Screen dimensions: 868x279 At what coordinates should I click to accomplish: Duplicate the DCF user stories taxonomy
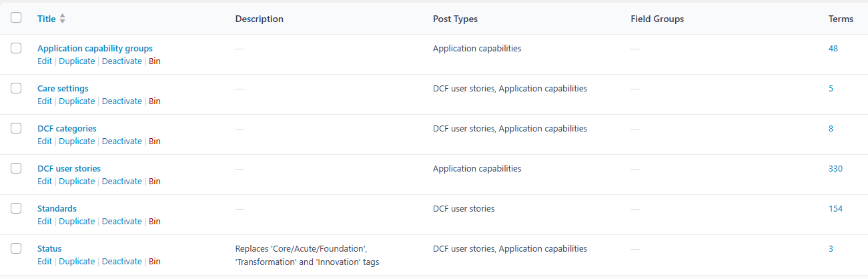(77, 182)
